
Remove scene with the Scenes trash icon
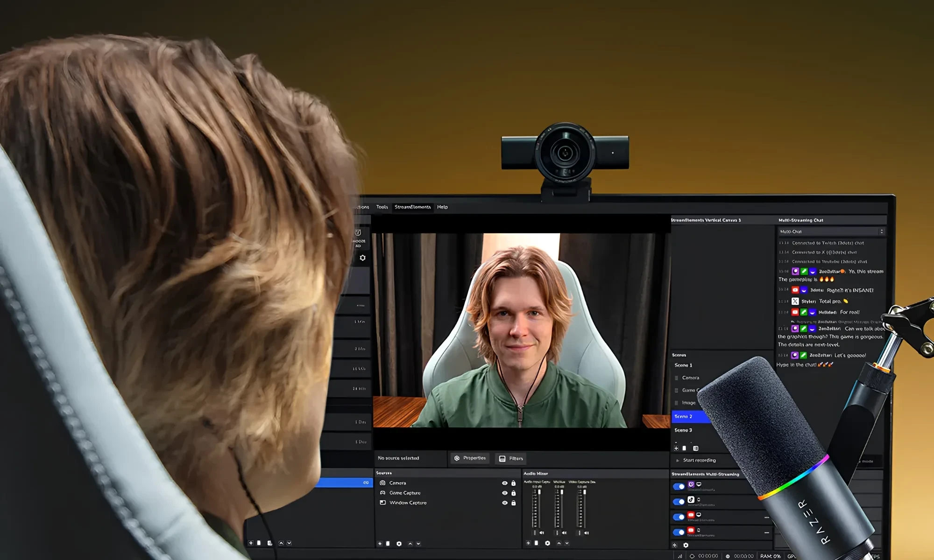click(684, 448)
